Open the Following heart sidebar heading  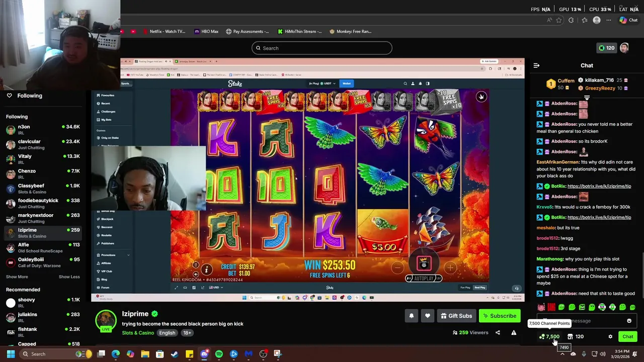(x=24, y=96)
